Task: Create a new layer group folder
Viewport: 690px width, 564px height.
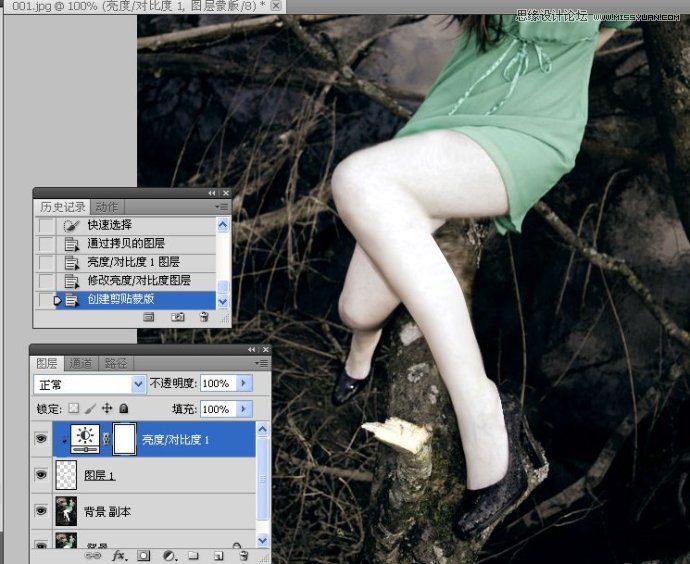Action: 193,556
